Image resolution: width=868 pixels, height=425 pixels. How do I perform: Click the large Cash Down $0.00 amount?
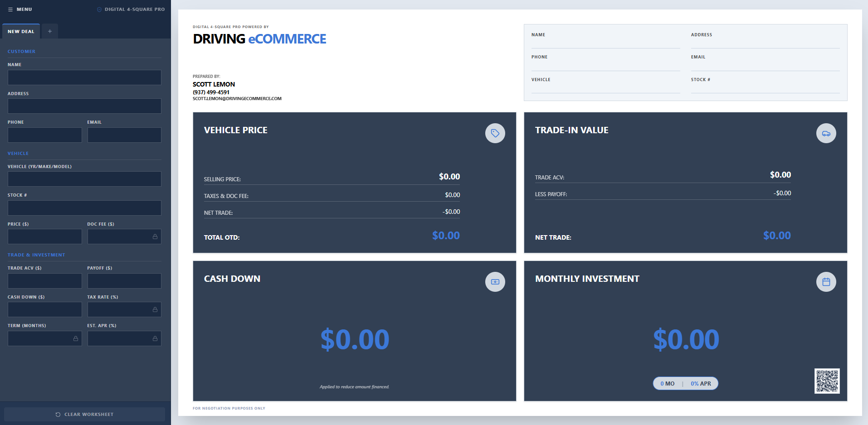pos(355,339)
